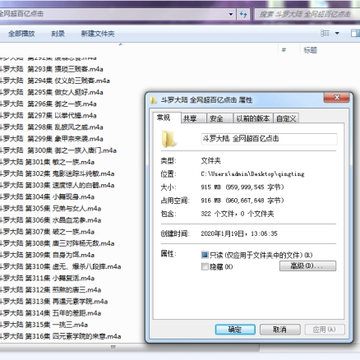
Task: Select file 第299集 in the list
Action: [51, 139]
